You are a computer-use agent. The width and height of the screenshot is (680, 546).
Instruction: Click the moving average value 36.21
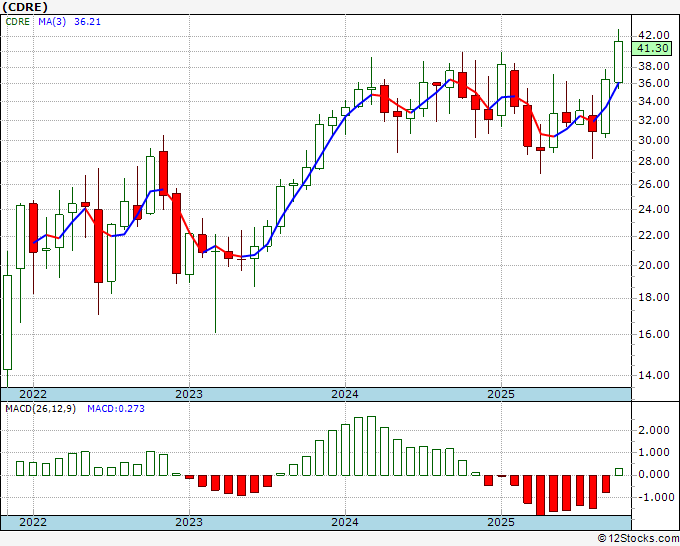87,22
